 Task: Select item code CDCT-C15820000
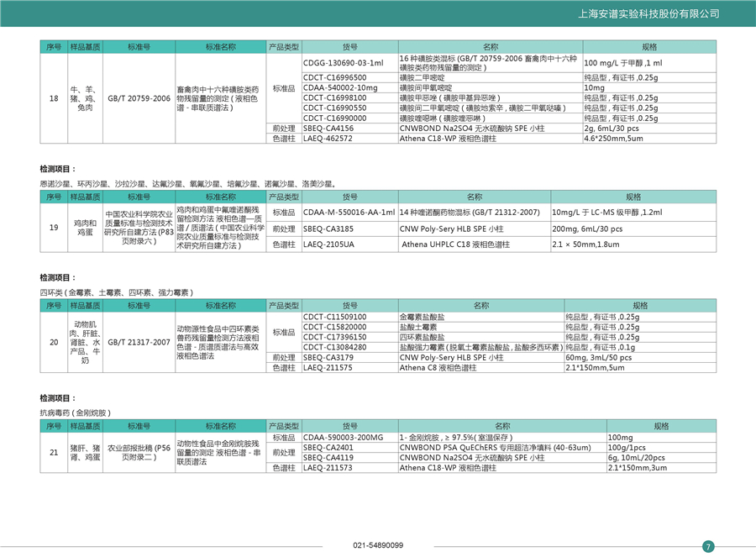[x=334, y=327]
